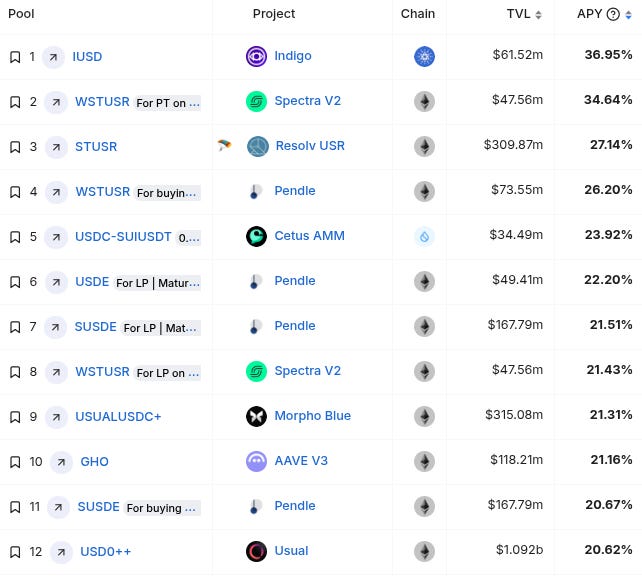Screen dimensions: 642x576
Task: Open the Morpho Blue project link
Action: pyautogui.click(x=312, y=416)
